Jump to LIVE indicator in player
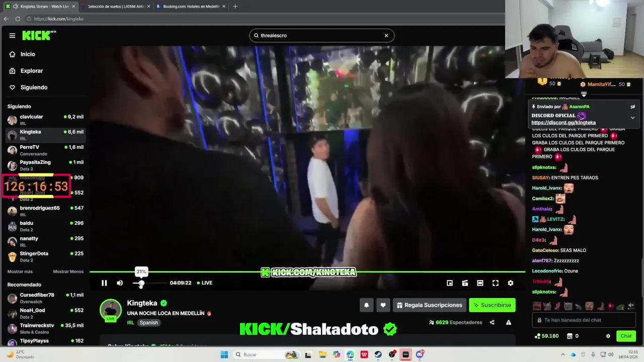 point(205,283)
